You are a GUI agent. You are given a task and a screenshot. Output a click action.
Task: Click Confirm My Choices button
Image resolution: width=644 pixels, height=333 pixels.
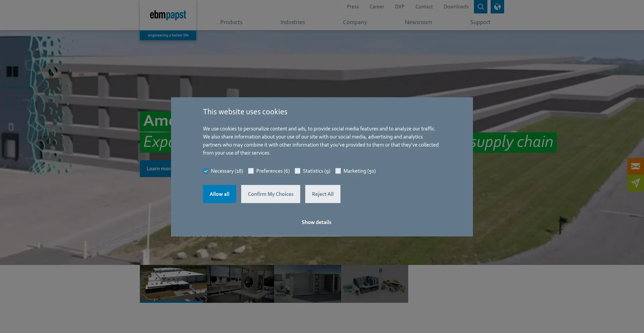tap(271, 194)
